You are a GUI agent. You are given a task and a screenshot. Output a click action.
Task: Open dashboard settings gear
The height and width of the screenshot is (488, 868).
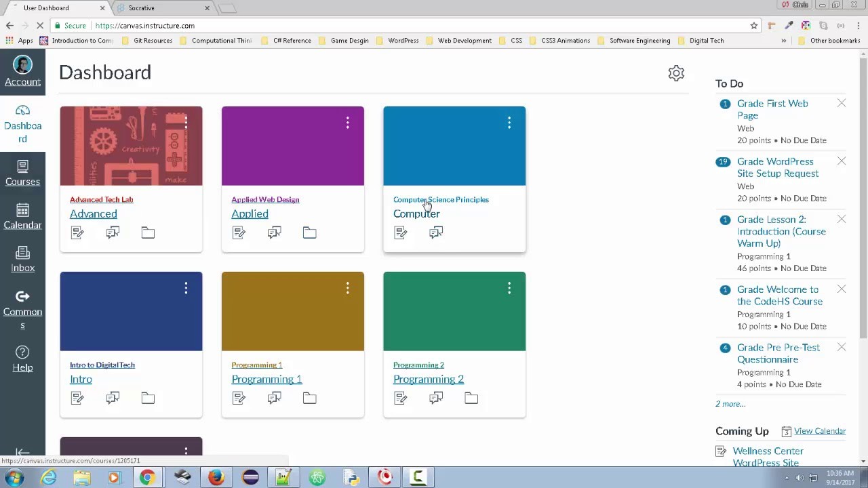point(676,73)
